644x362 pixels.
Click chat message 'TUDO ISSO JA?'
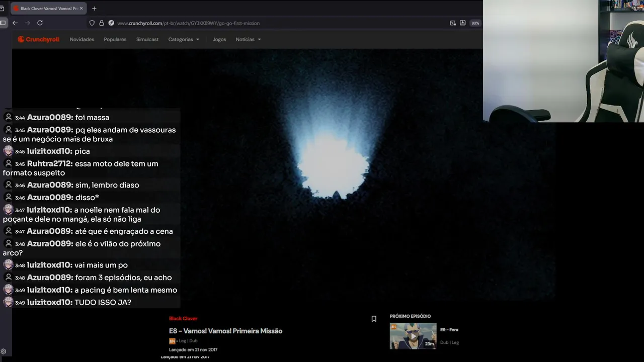click(x=103, y=302)
